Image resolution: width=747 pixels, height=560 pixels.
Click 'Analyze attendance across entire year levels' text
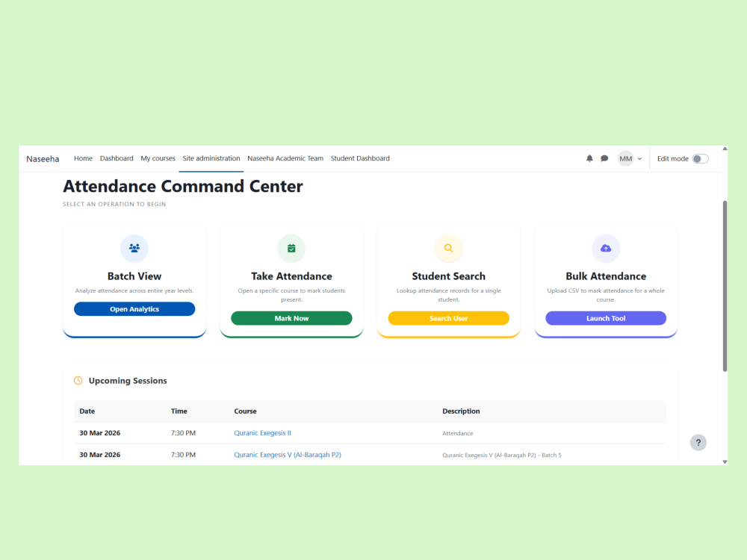[134, 290]
